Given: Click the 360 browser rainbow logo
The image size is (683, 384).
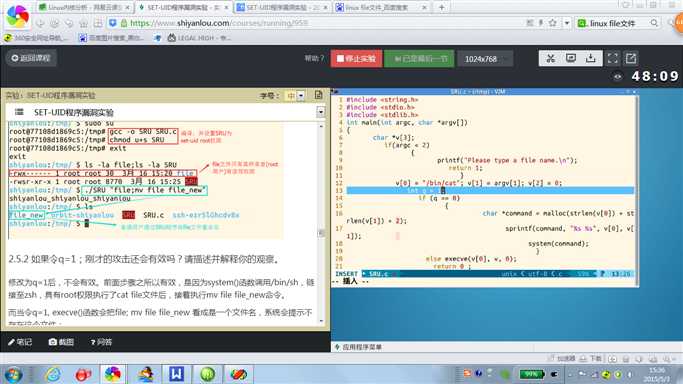Looking at the screenshot, I should click(x=18, y=16).
